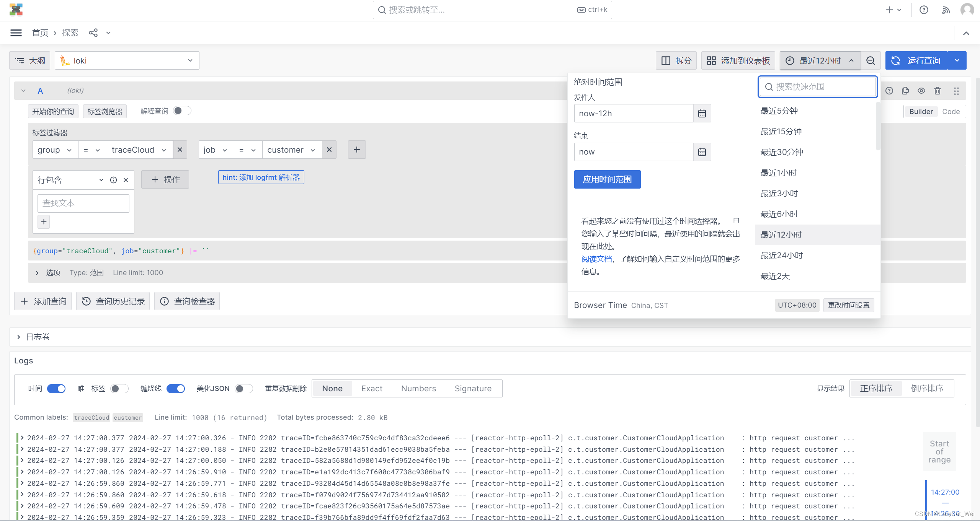The width and height of the screenshot is (980, 521).
Task: Add new label filter with plus icon
Action: pos(356,149)
